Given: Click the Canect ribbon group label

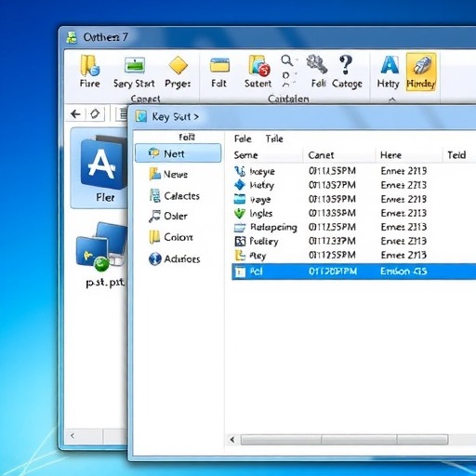Looking at the screenshot, I should [145, 99].
